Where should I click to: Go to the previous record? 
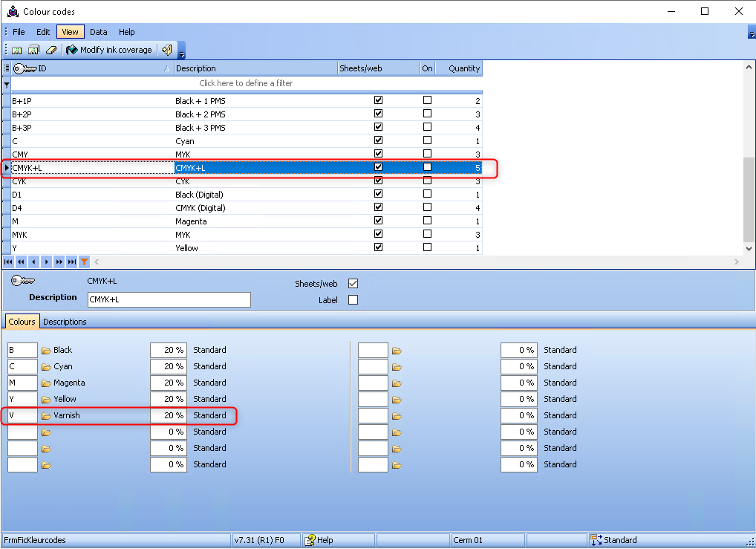pos(33,262)
